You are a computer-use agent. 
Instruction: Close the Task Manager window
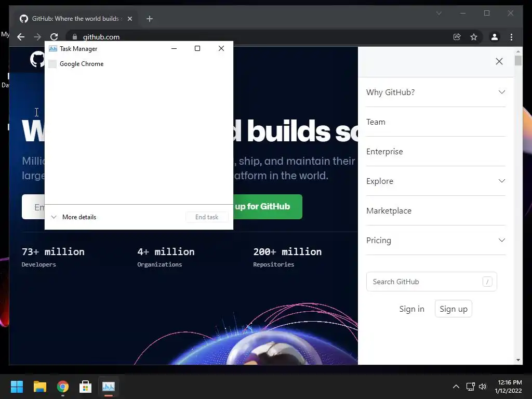coord(221,48)
